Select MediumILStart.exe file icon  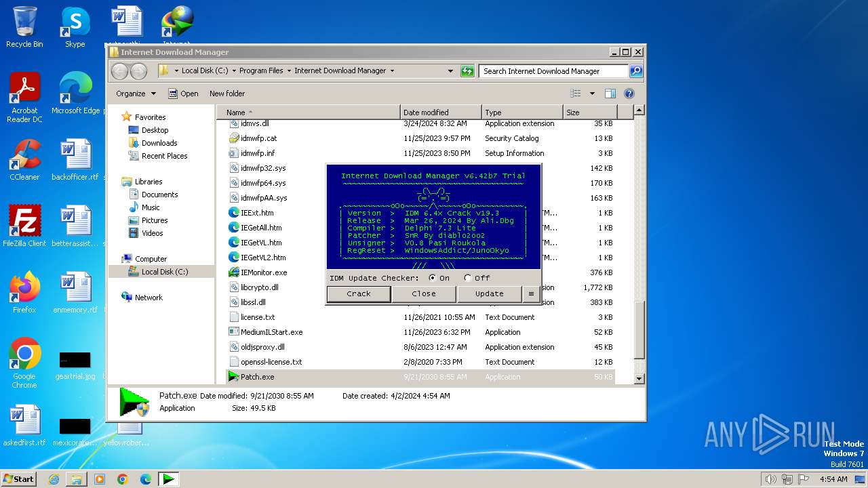point(234,332)
